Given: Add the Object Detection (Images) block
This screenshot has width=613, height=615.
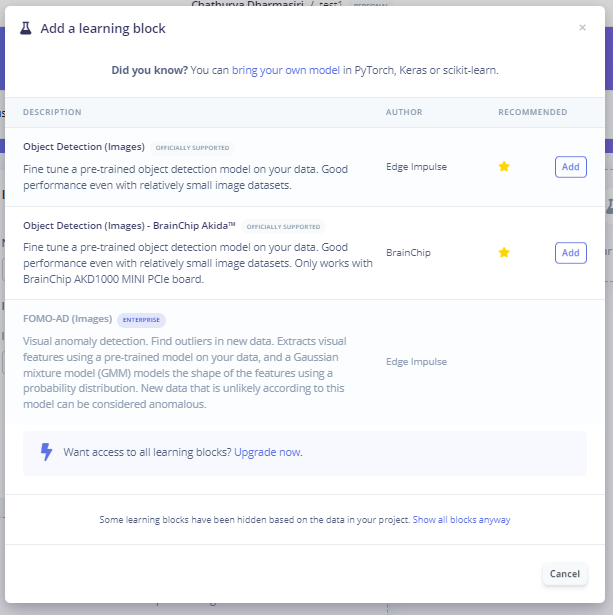Looking at the screenshot, I should pos(570,167).
